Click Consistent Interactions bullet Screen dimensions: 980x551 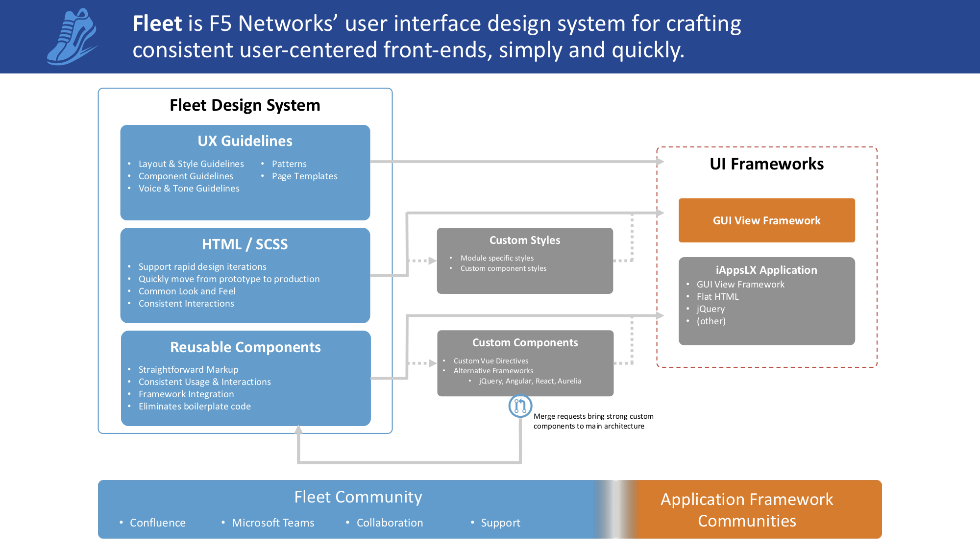point(186,303)
